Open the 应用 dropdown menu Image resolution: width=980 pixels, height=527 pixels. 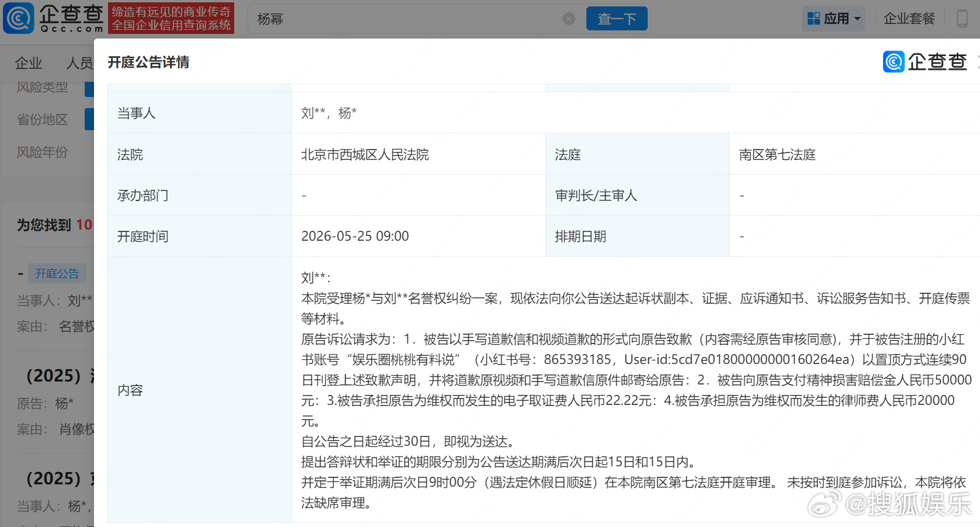click(x=837, y=18)
